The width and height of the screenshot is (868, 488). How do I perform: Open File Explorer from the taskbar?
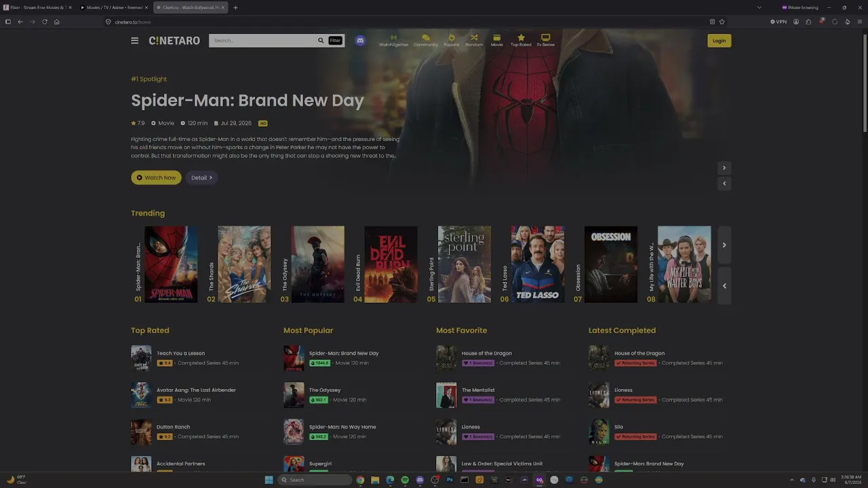point(375,480)
